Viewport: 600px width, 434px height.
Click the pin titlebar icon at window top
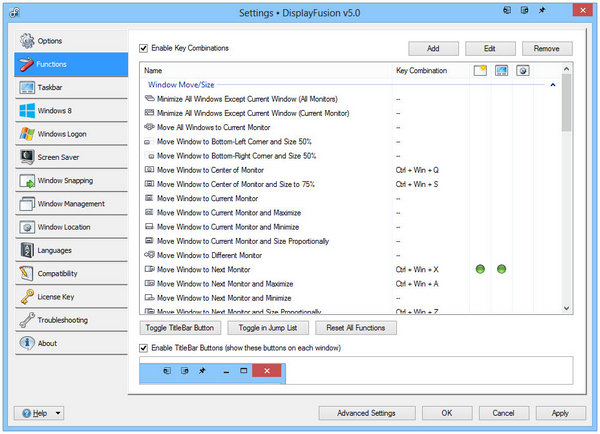pos(542,10)
